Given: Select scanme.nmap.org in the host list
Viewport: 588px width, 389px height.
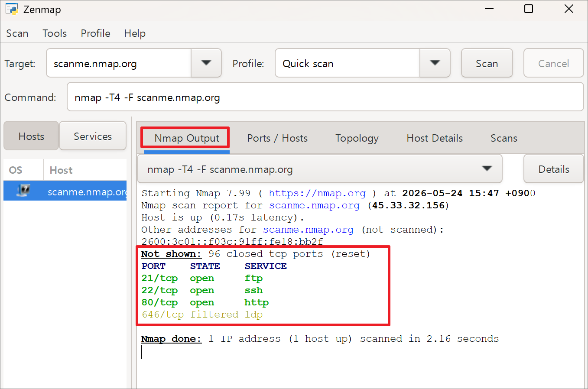Looking at the screenshot, I should (65, 191).
